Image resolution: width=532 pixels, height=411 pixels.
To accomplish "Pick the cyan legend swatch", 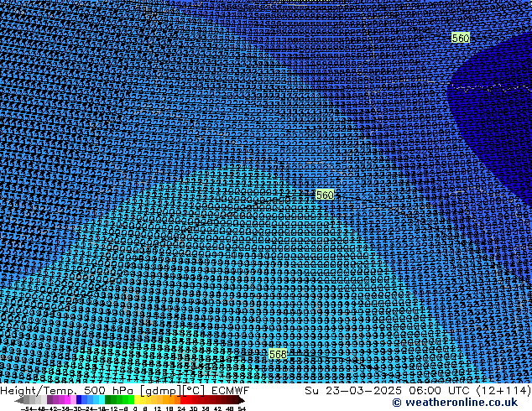I will [102, 399].
